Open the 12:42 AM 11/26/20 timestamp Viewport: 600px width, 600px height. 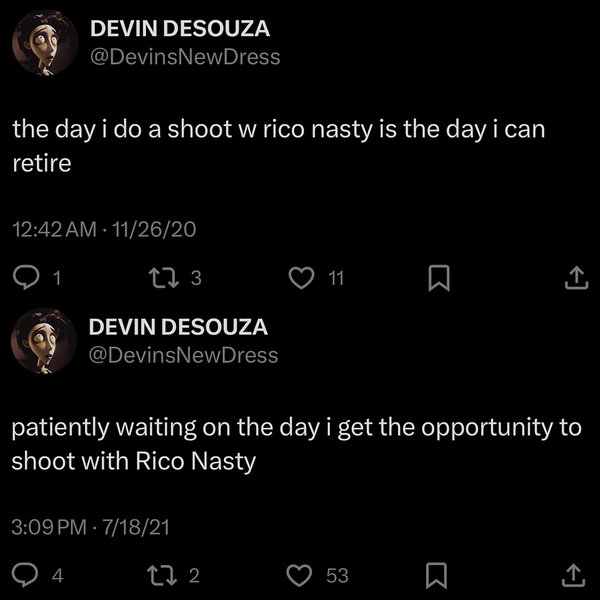pyautogui.click(x=104, y=229)
